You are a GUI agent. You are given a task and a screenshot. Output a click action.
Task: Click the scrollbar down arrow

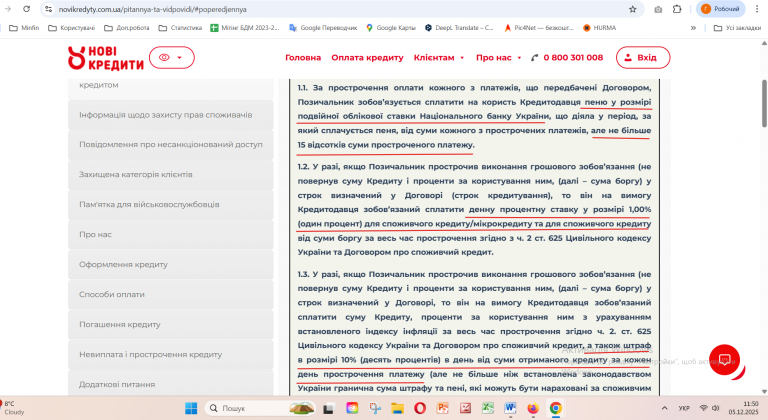pos(764,391)
